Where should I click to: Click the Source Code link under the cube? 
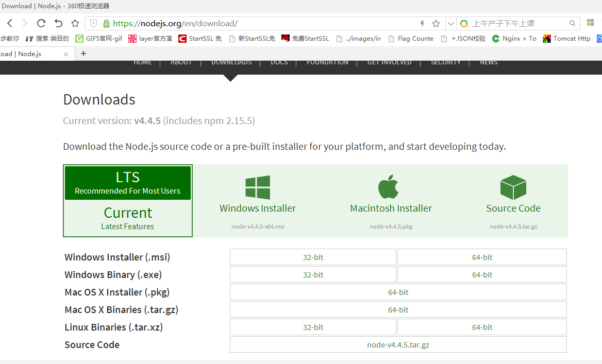[513, 209]
